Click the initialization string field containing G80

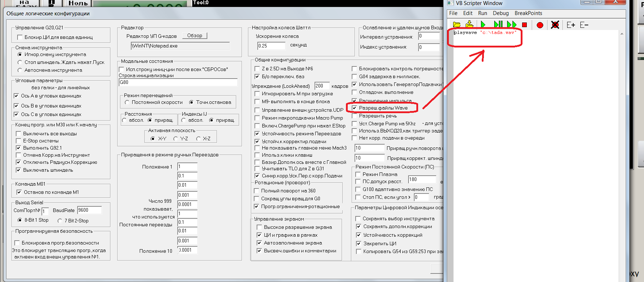pos(178,82)
